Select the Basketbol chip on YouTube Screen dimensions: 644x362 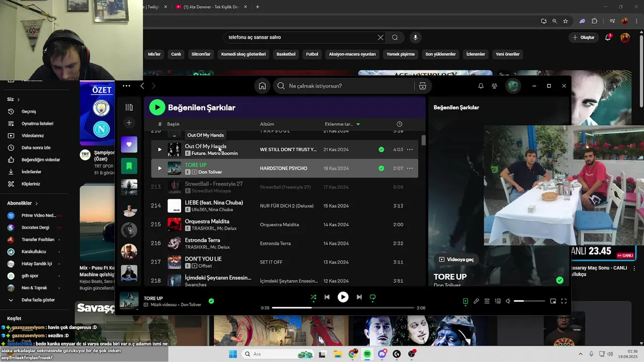[286, 54]
